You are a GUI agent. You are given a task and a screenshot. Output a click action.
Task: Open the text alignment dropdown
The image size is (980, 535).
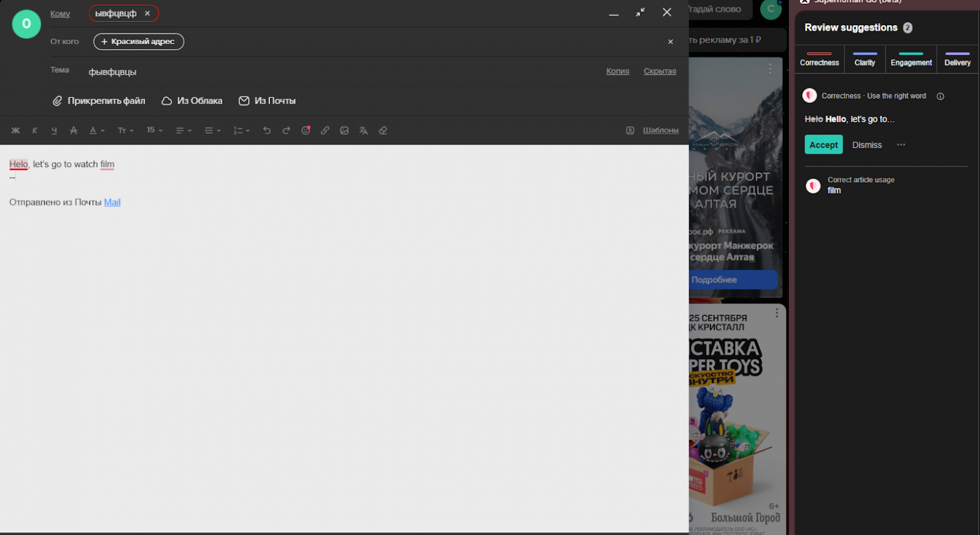[x=183, y=130]
